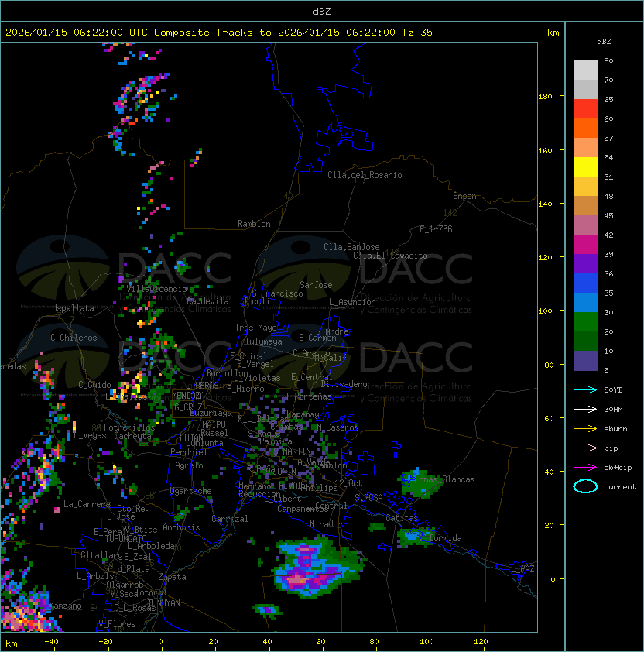Click the cyan ellipse 'current' icon in legend
The width and height of the screenshot is (644, 652).
(x=585, y=486)
